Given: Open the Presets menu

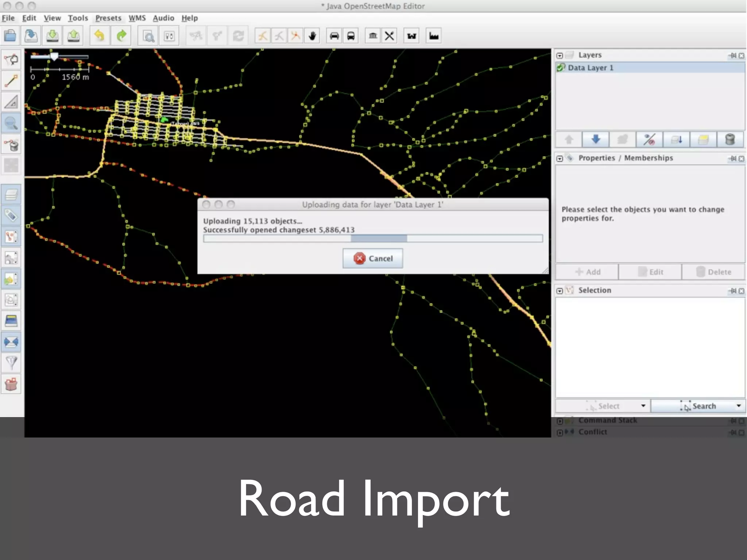Looking at the screenshot, I should (x=108, y=18).
